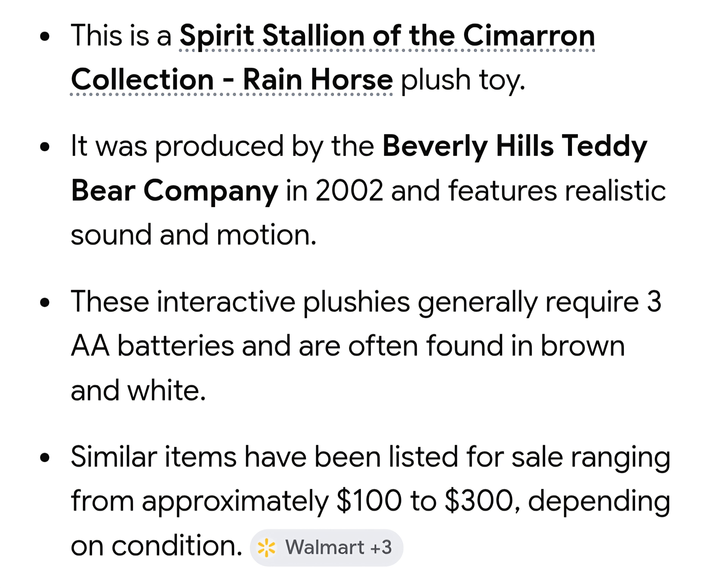Click the bold Bear Company text
This screenshot has width=710, height=588.
pos(175,191)
